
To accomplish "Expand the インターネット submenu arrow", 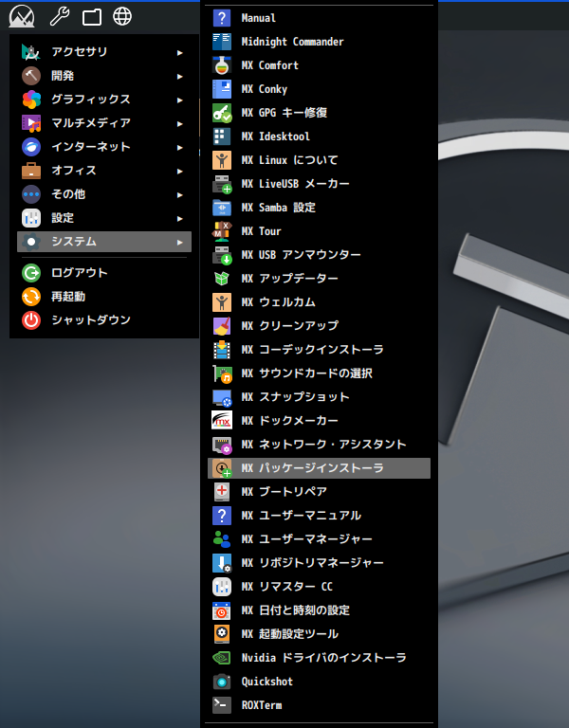I will tap(180, 147).
